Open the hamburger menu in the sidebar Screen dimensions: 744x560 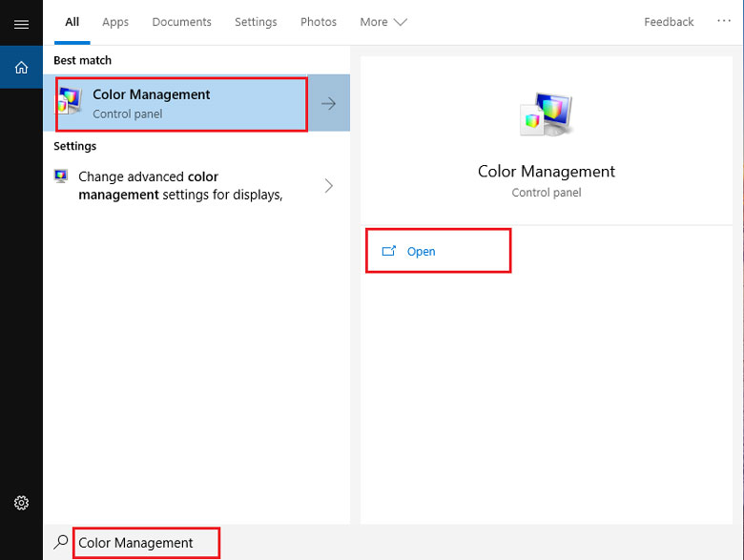click(x=21, y=24)
